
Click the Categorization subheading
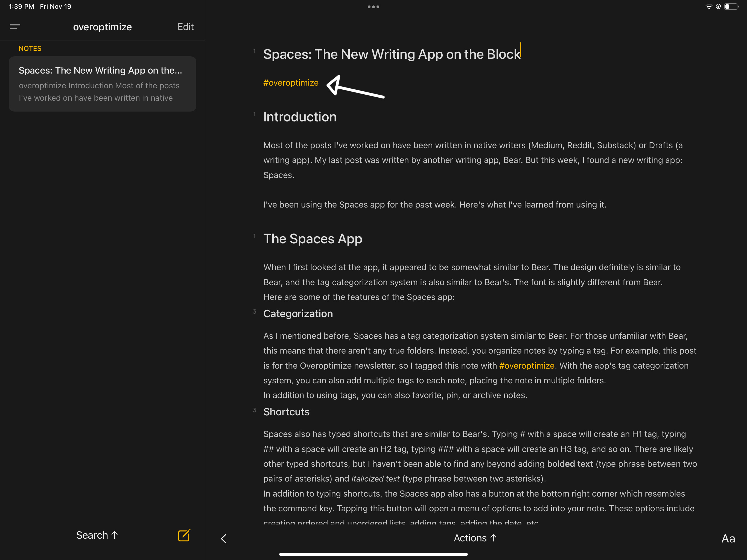tap(298, 314)
